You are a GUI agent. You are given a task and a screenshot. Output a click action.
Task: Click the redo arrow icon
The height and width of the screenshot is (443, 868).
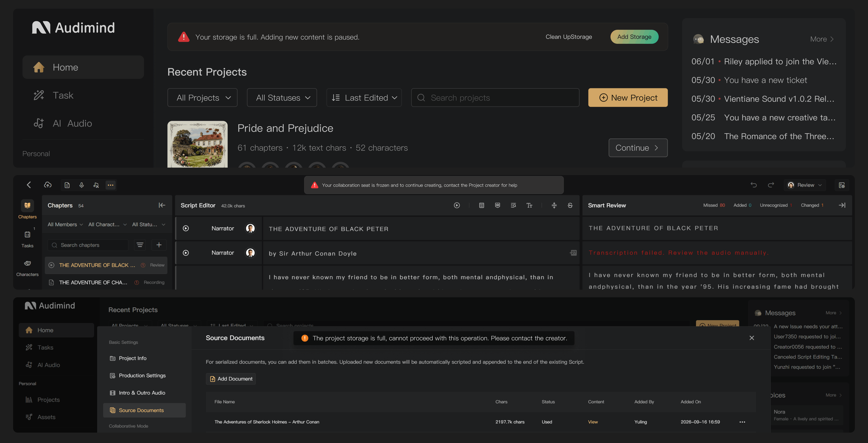tap(771, 185)
